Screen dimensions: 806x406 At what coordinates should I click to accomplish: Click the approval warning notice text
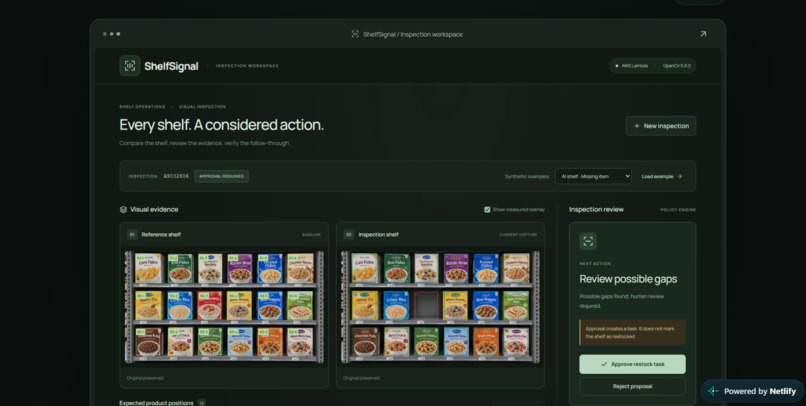point(632,333)
